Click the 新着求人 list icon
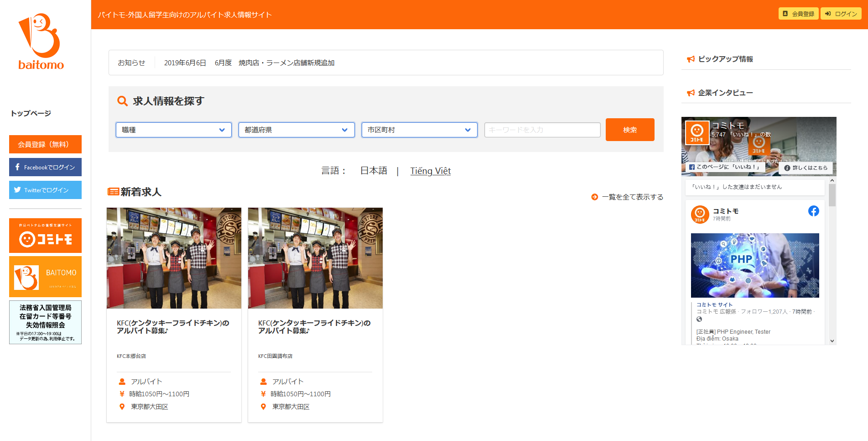The width and height of the screenshot is (868, 441). [113, 192]
